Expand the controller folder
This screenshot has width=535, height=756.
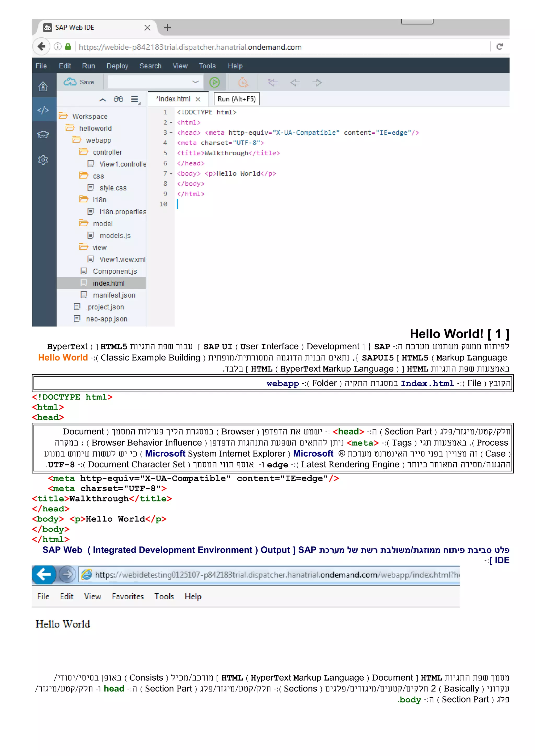(x=107, y=152)
